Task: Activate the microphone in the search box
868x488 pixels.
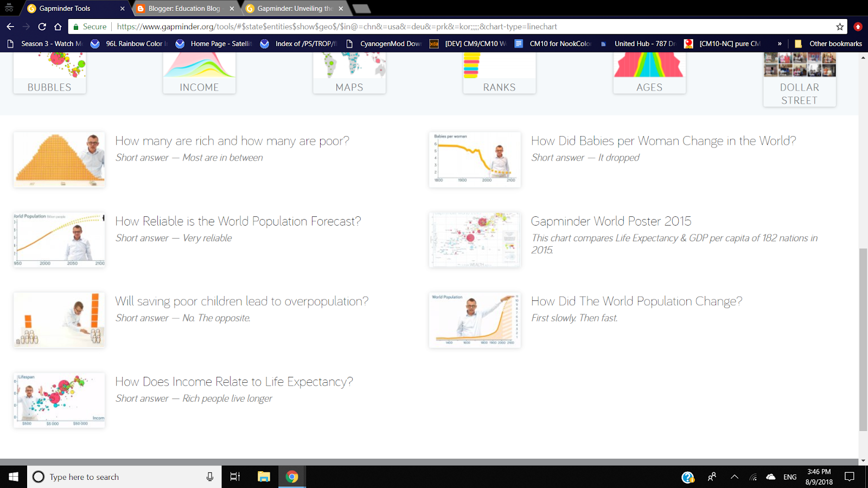Action: coord(210,477)
